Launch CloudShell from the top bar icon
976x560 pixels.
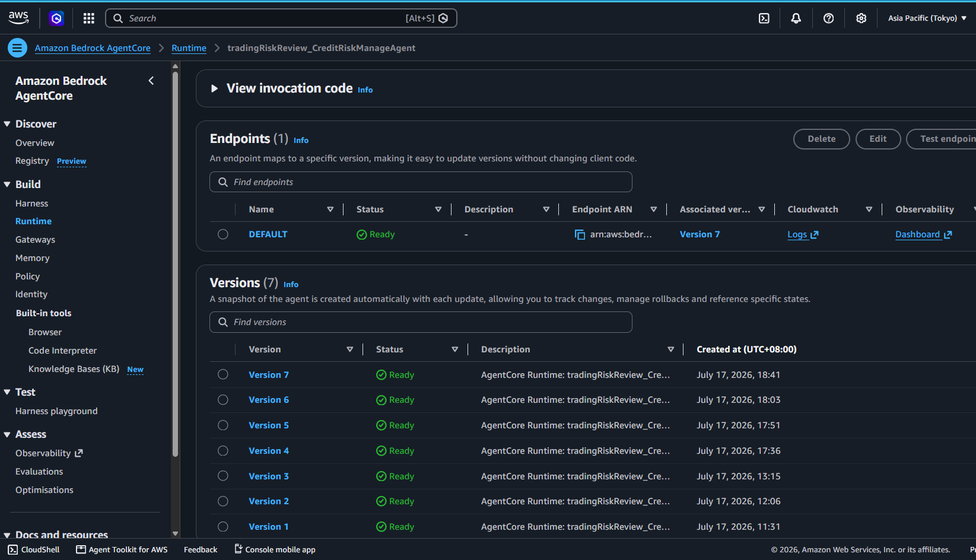click(x=764, y=18)
